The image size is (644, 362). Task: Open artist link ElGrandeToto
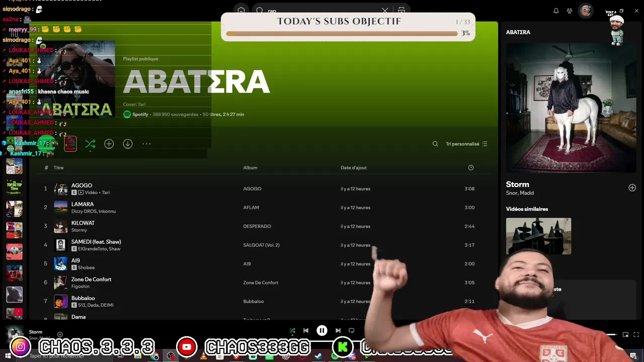pyautogui.click(x=92, y=249)
